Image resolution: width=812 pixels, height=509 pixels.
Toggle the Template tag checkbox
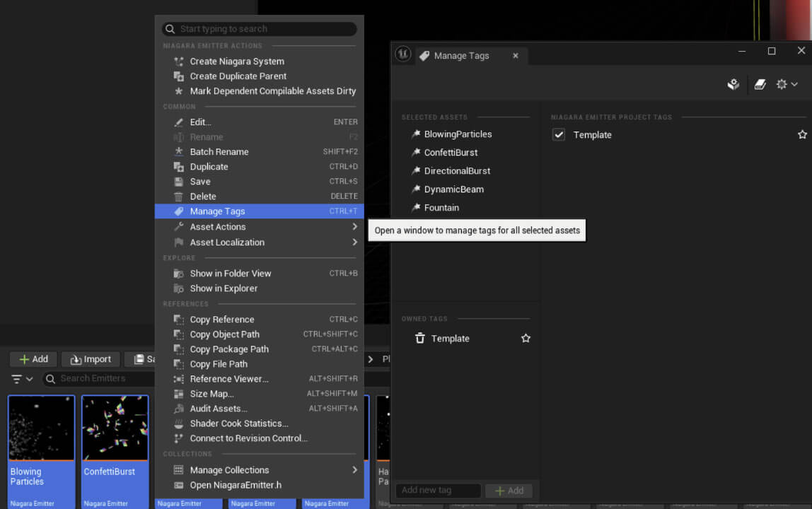pyautogui.click(x=558, y=134)
